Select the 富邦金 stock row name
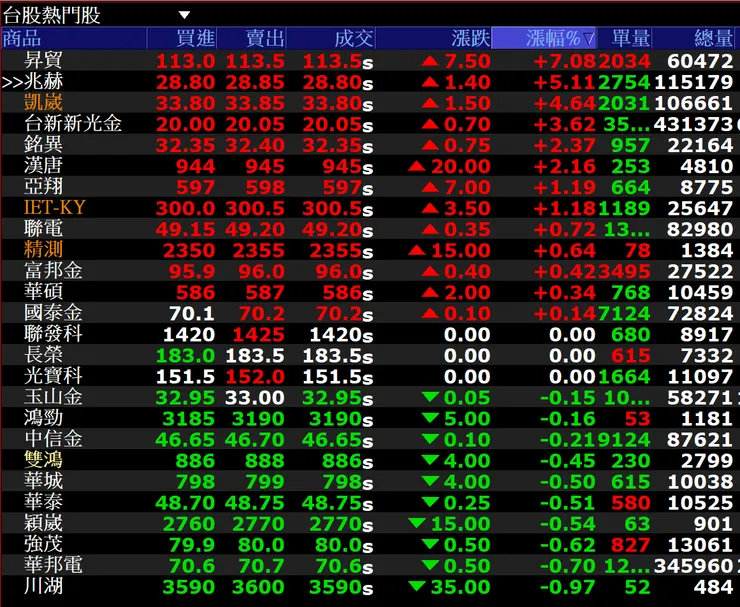740x607 pixels. 53,270
